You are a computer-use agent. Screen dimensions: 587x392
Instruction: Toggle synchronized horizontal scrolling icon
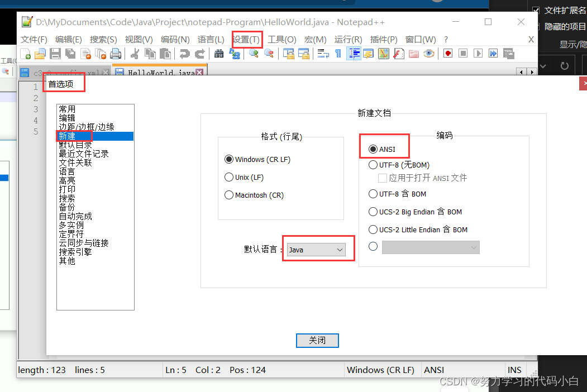[304, 54]
